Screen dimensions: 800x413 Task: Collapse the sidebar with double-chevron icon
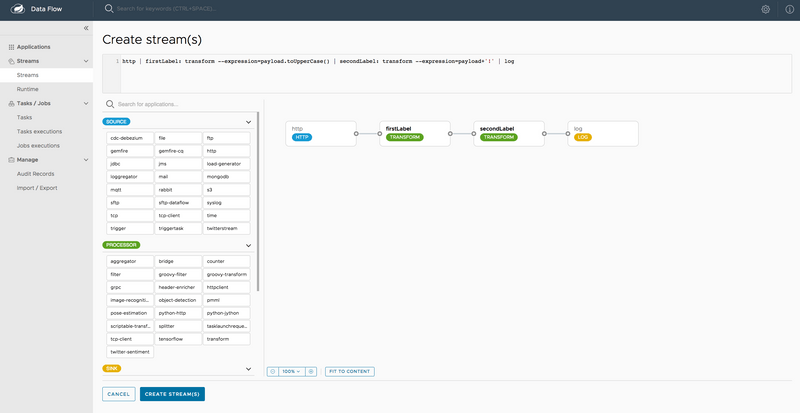(85, 28)
